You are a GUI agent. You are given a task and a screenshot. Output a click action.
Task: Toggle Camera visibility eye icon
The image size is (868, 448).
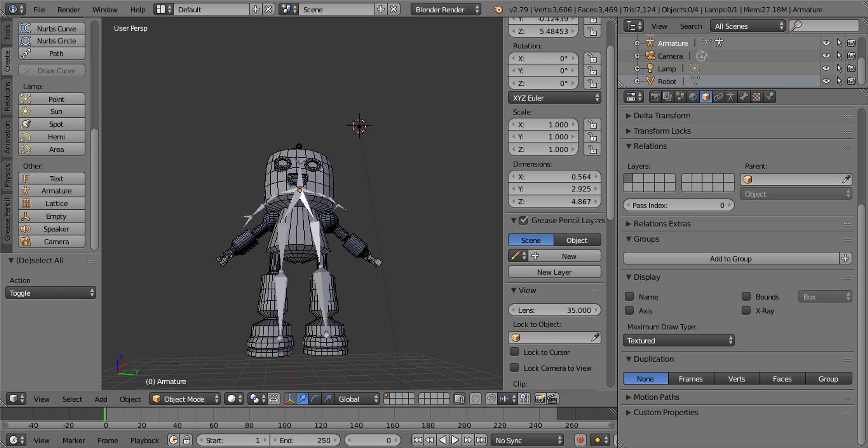tap(826, 56)
